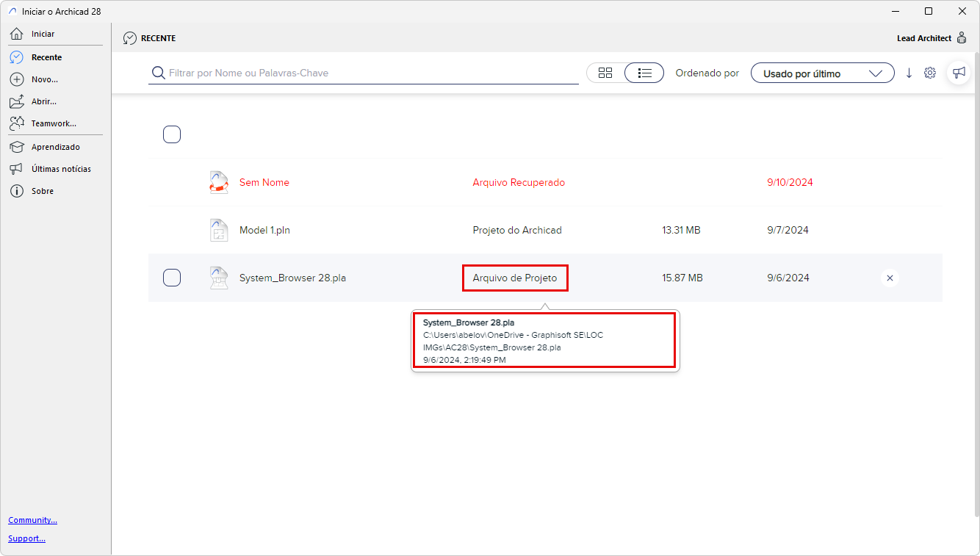Check the System_Browser 28.pla row checkbox
The width and height of the screenshot is (980, 556).
click(x=172, y=278)
